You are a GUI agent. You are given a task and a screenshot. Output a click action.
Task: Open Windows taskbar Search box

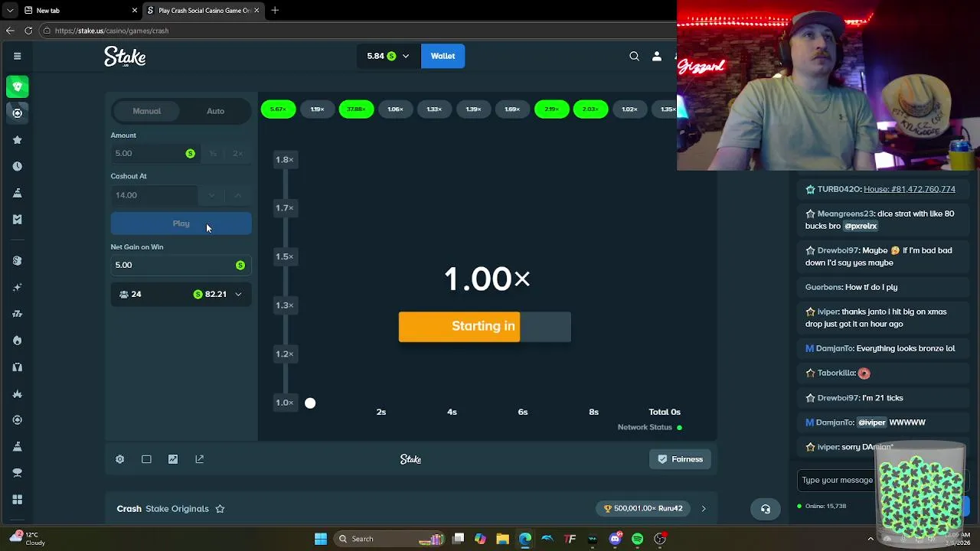click(390, 539)
